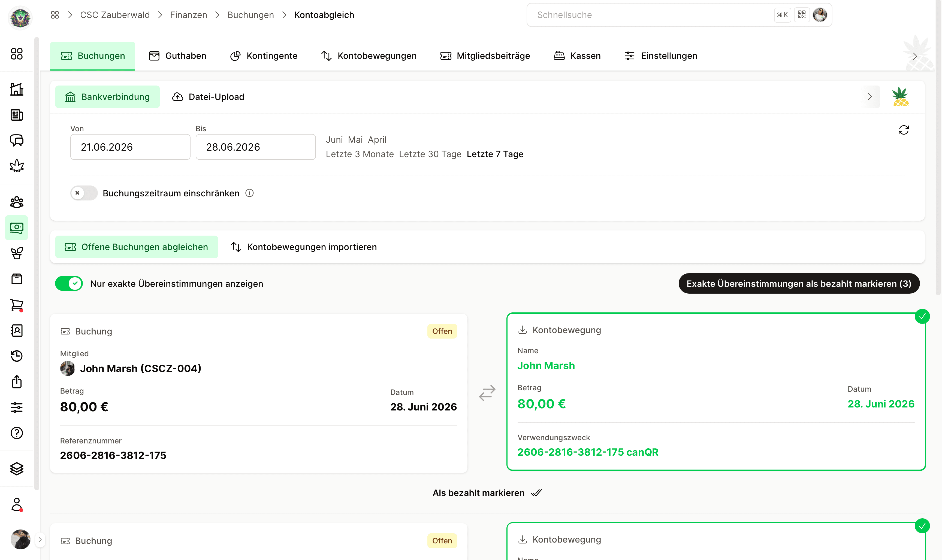This screenshot has height=560, width=942.
Task: Choose Juni date shortcut
Action: [x=334, y=140]
